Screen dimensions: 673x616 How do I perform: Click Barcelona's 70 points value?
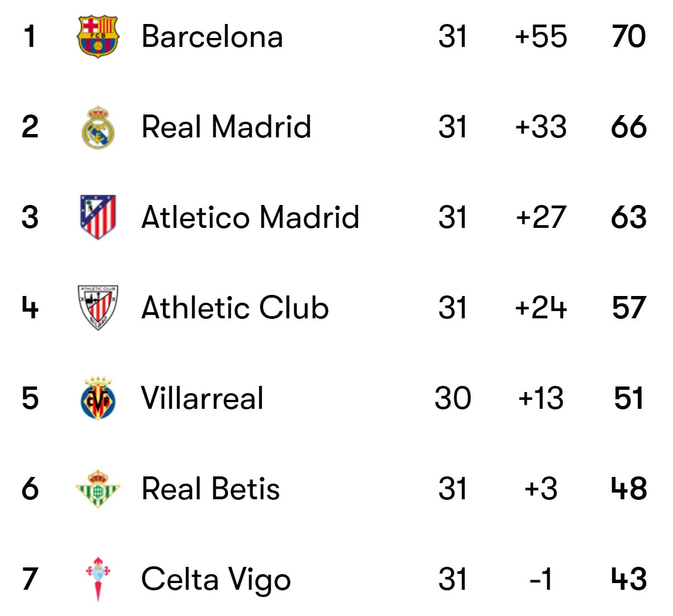pyautogui.click(x=629, y=36)
